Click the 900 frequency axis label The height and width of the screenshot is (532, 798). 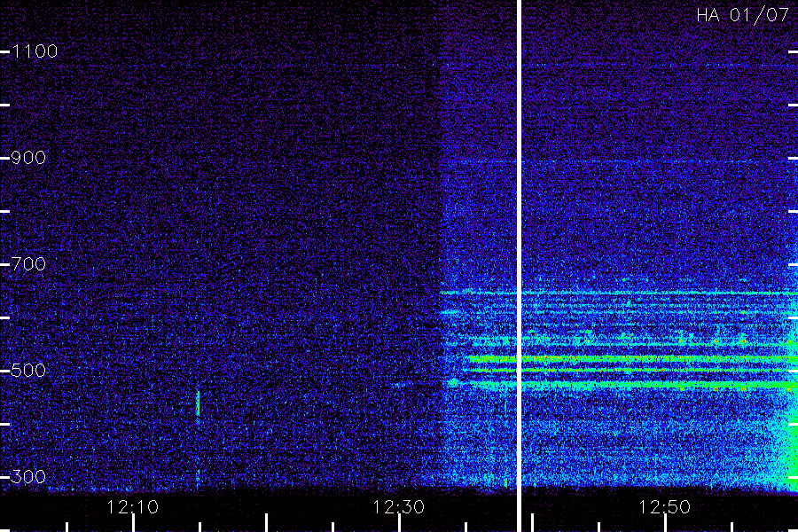pos(28,158)
